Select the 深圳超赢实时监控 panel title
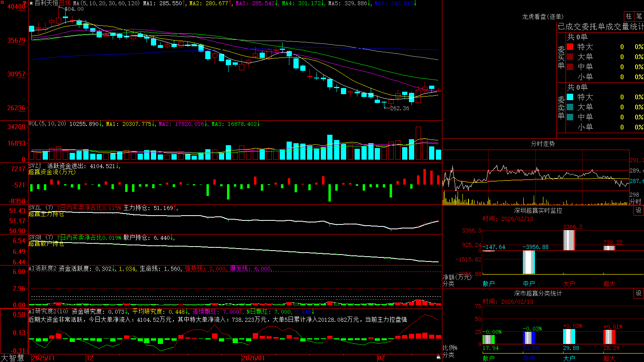The width and height of the screenshot is (644, 362). click(x=538, y=210)
